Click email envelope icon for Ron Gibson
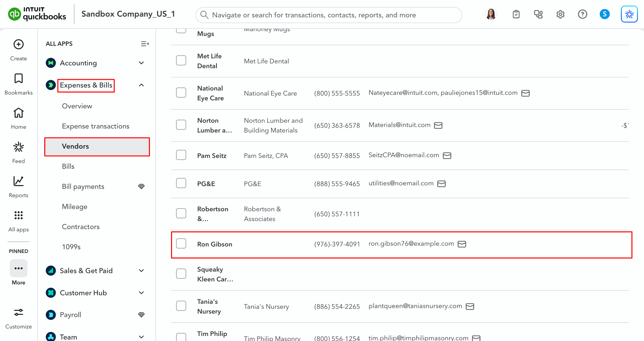Image resolution: width=644 pixels, height=341 pixels. pos(462,244)
